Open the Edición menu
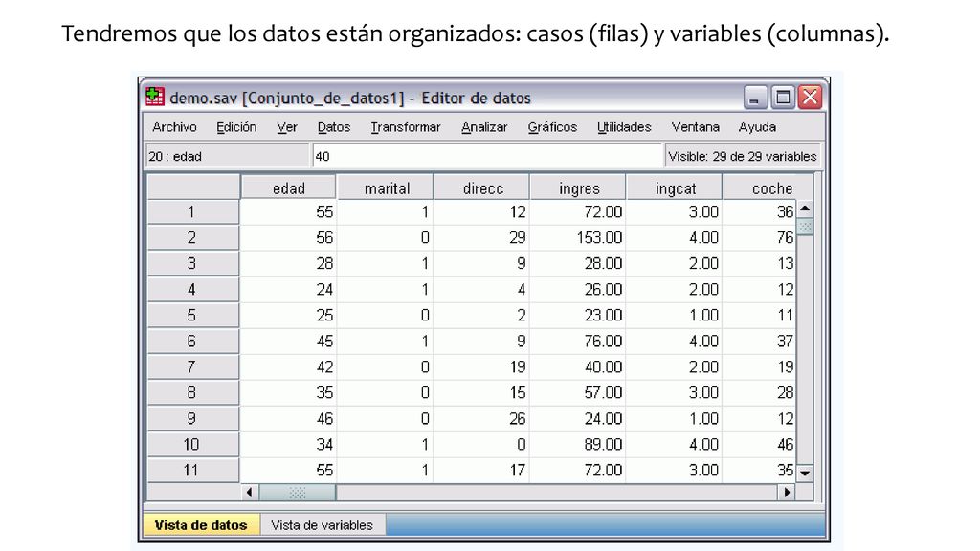980x551 pixels. point(236,127)
